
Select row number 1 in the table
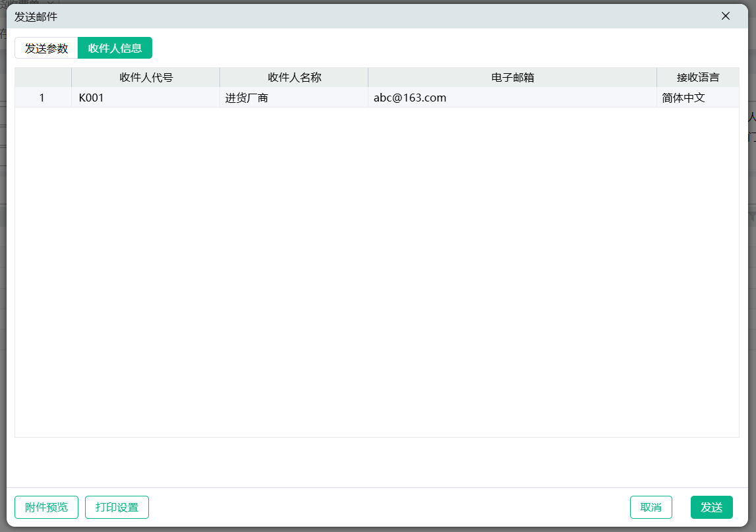(42, 98)
